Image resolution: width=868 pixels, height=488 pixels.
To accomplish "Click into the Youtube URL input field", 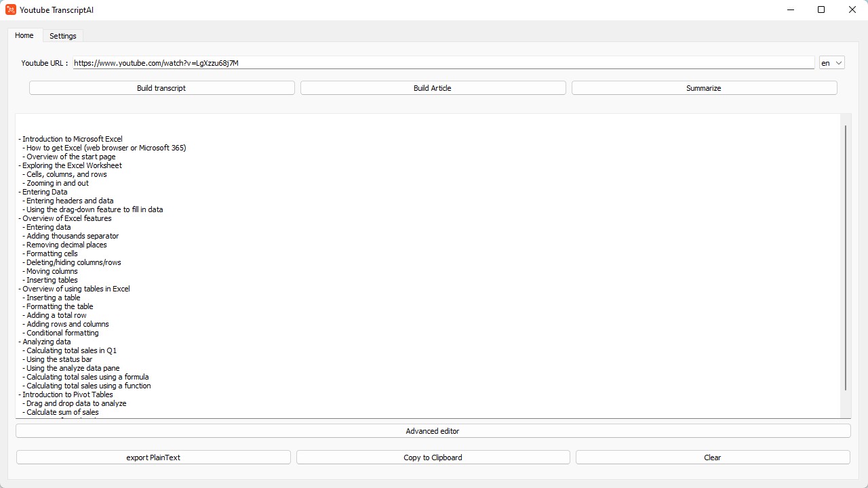I will (443, 63).
